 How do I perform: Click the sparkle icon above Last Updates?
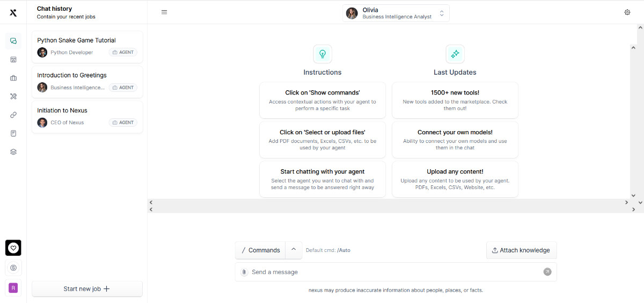pos(455,54)
